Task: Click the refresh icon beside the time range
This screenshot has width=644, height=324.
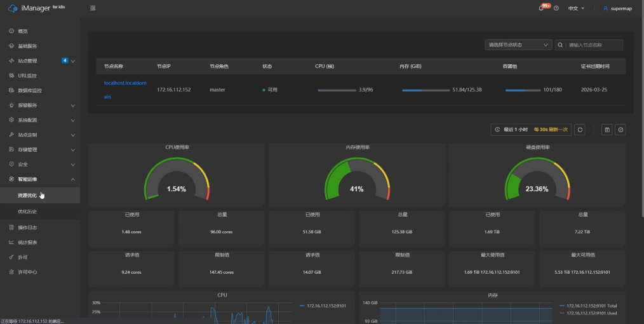Action: pos(580,130)
